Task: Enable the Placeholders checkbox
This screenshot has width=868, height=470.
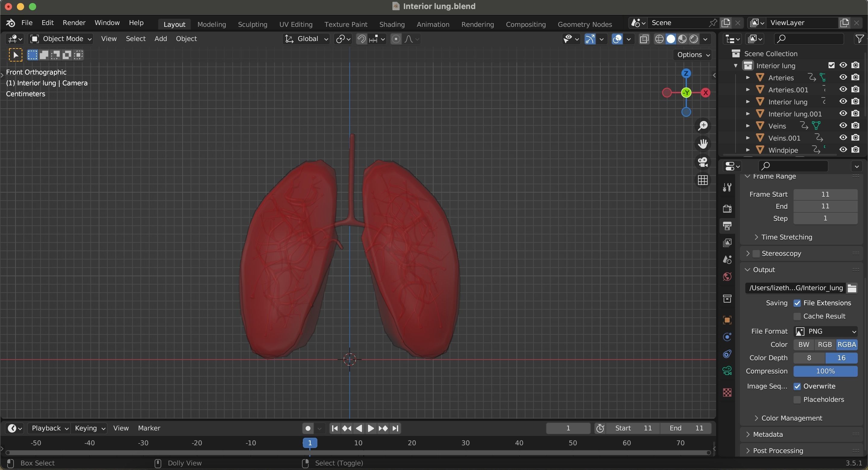Action: (x=797, y=399)
